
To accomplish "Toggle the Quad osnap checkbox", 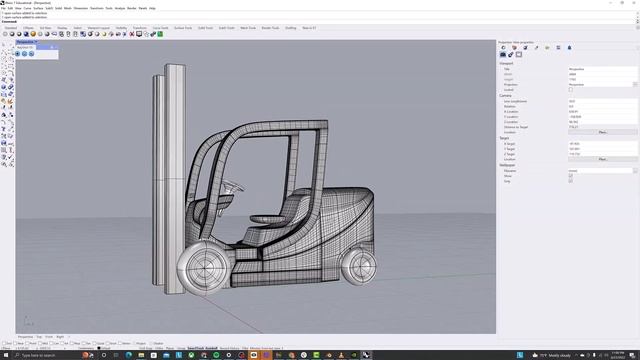I will 95,343.
